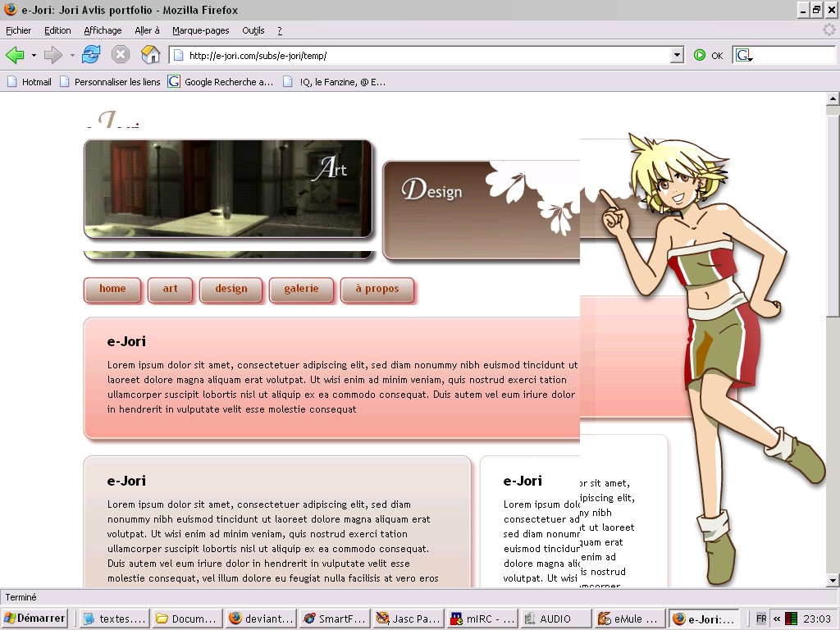Click the Firefox activity throbber icon
The image size is (840, 630).
pos(829,30)
